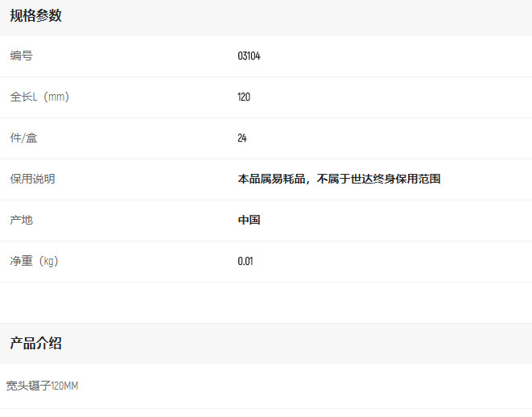Select the 净重 text label

tap(21, 262)
